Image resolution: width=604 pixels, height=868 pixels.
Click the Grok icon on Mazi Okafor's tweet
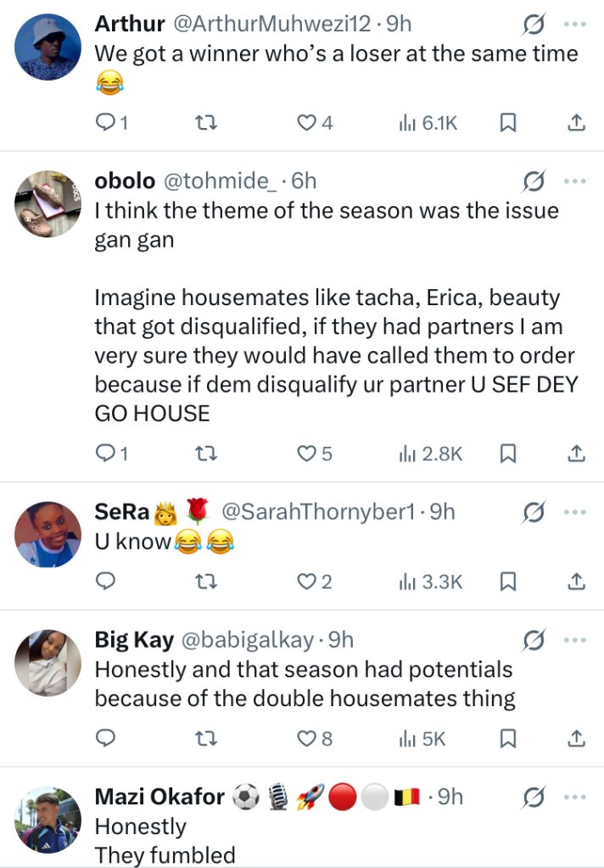534,798
